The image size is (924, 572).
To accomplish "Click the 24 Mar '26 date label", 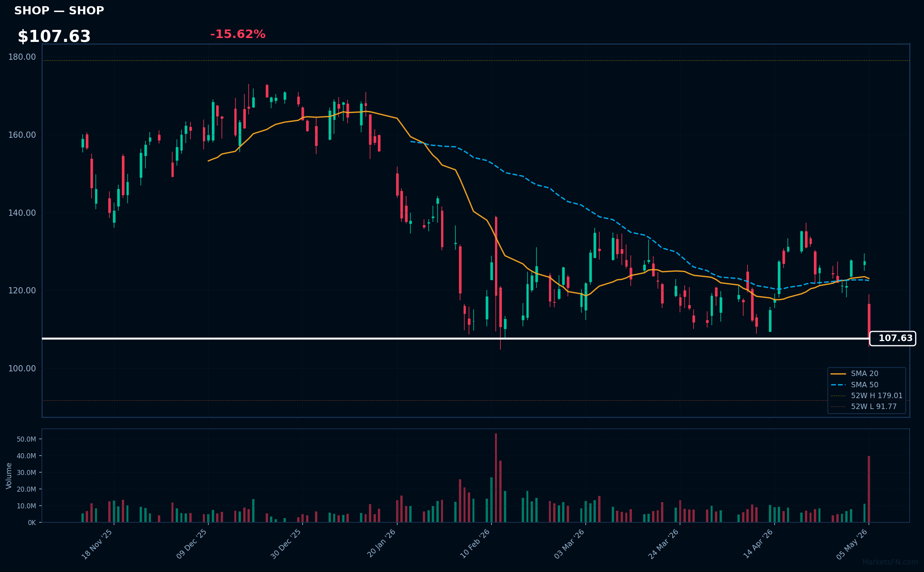I will click(x=663, y=544).
